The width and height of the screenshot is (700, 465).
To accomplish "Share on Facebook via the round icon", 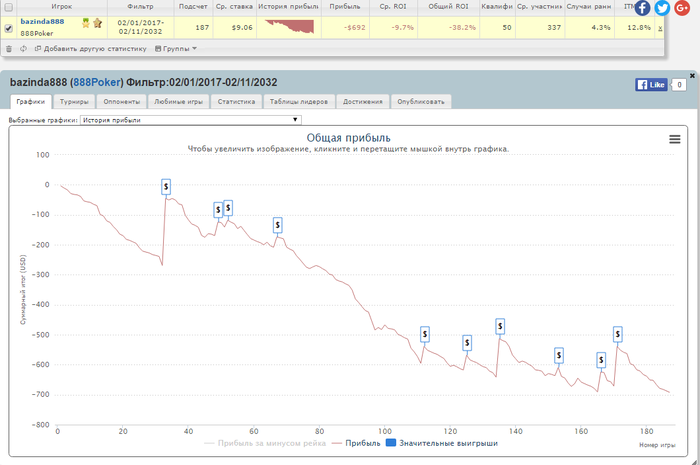I will point(642,8).
